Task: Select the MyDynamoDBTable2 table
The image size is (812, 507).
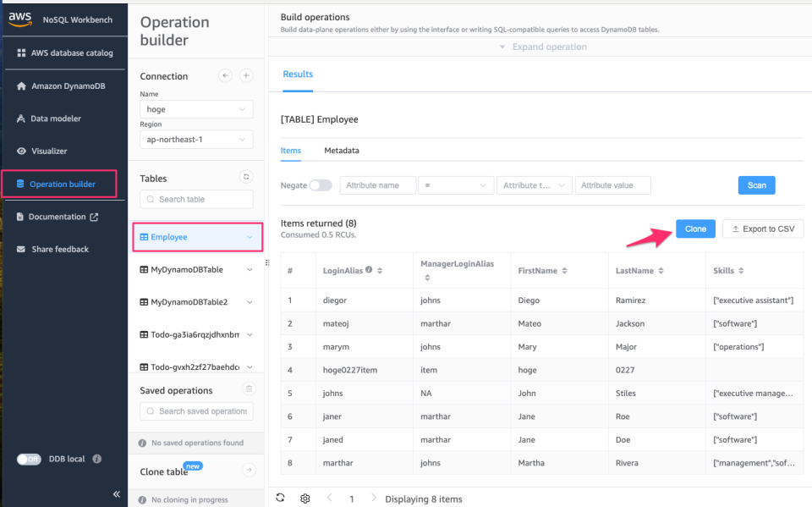Action: (189, 301)
